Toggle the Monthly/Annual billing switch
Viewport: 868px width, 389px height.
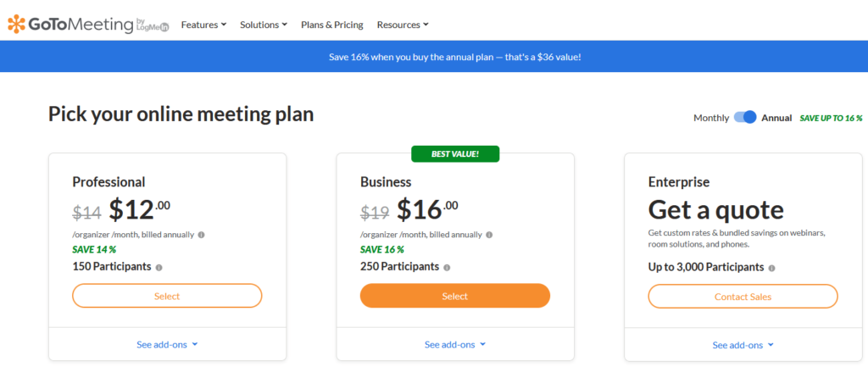745,117
